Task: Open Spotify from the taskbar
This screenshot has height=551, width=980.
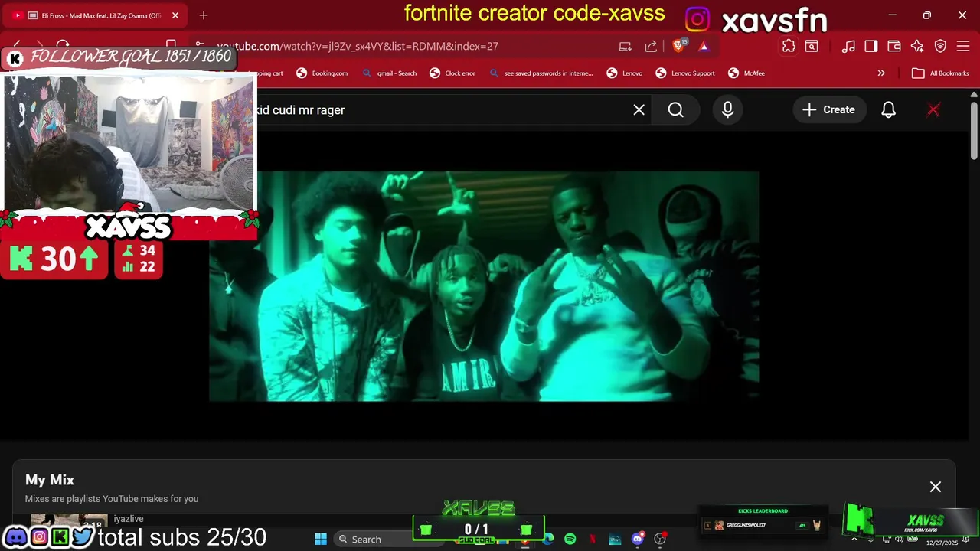Action: [x=570, y=539]
